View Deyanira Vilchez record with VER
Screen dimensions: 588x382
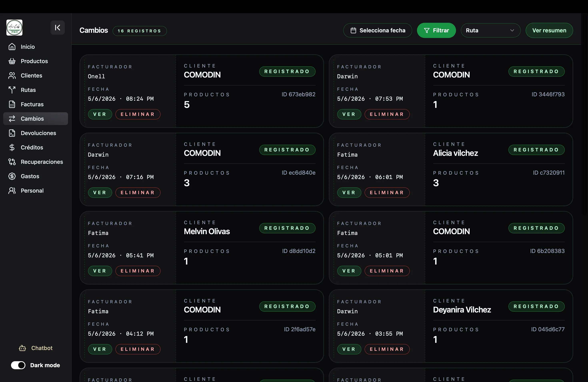tap(349, 349)
